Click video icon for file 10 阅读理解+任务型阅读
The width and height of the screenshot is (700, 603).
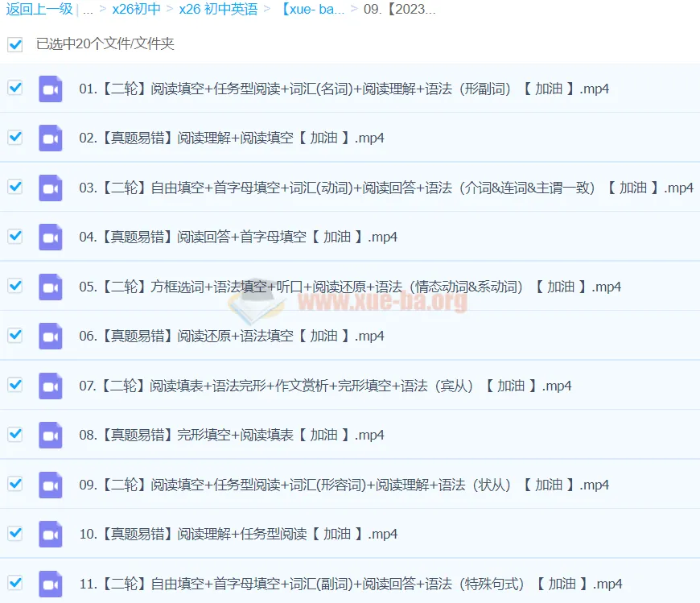tap(50, 535)
